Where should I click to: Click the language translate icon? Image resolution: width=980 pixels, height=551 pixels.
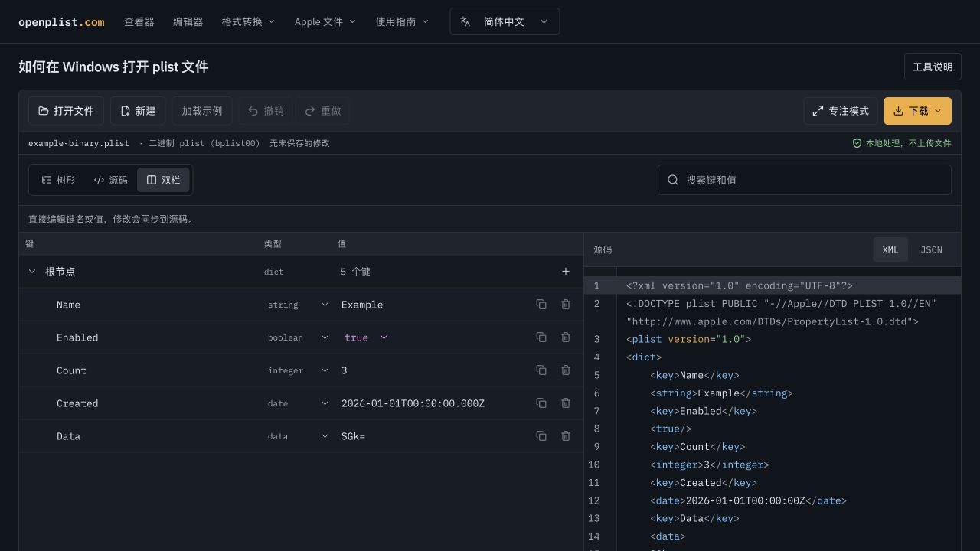pos(465,21)
